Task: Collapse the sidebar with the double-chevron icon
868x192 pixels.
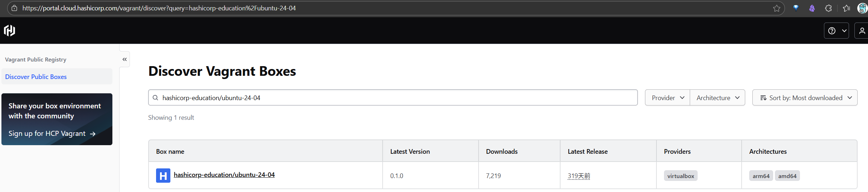Action: click(125, 59)
